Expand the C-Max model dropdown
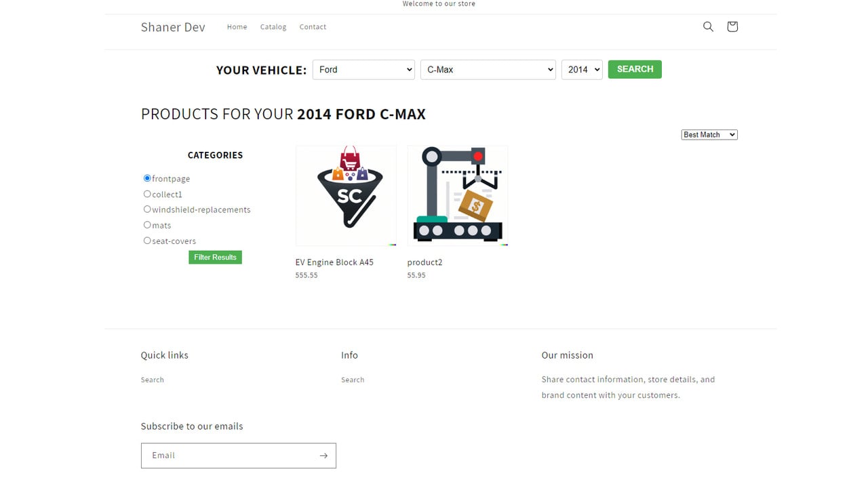The height and width of the screenshot is (488, 868). point(488,70)
